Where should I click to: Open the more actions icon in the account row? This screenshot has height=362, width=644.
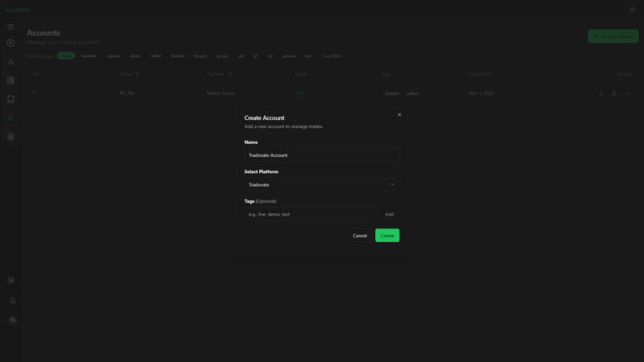[627, 93]
